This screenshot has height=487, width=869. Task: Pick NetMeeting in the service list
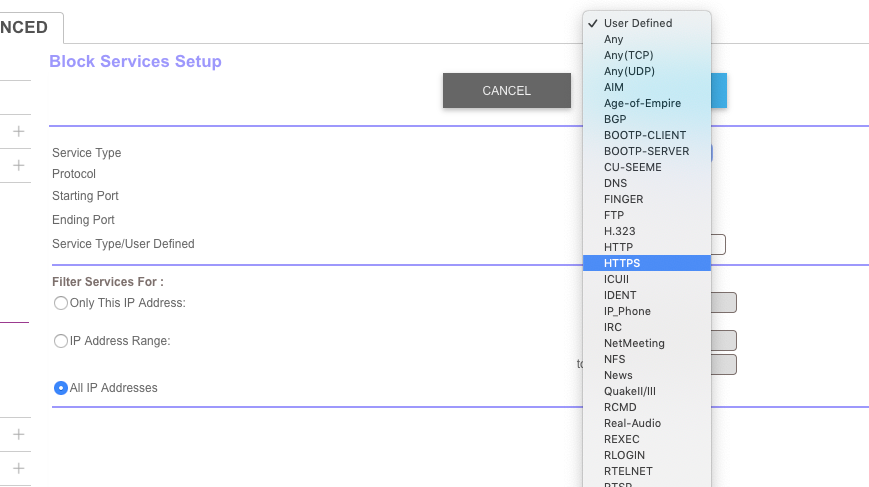pos(634,343)
